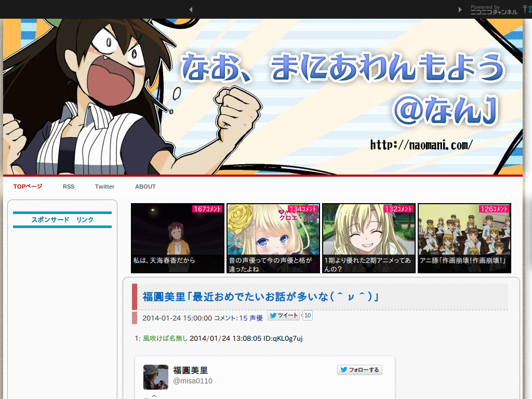Open thumbnail 昔の声優って今の声優と格が違ったよね

tap(273, 238)
